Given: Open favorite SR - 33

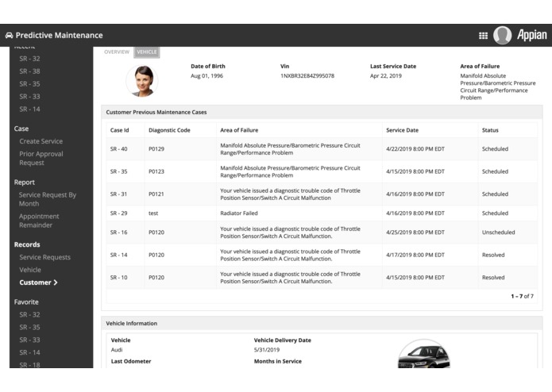Looking at the screenshot, I should 29,340.
